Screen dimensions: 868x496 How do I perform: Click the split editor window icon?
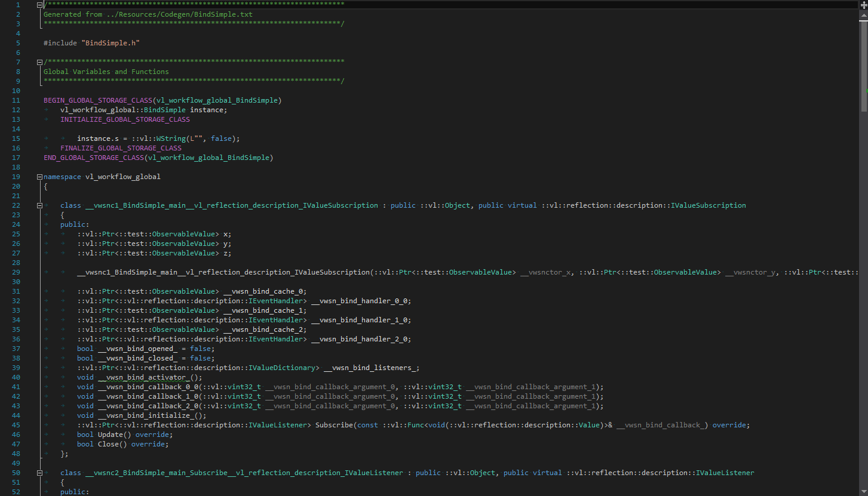coord(864,4)
